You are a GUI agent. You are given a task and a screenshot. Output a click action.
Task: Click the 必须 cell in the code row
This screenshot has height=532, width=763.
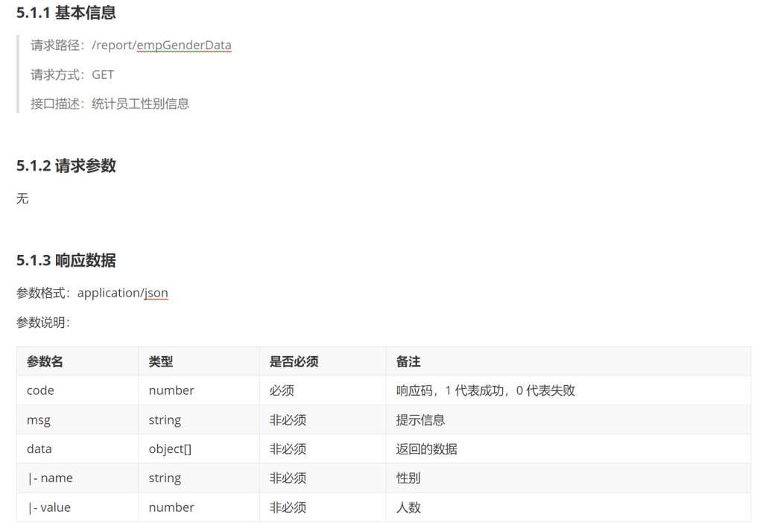point(282,390)
